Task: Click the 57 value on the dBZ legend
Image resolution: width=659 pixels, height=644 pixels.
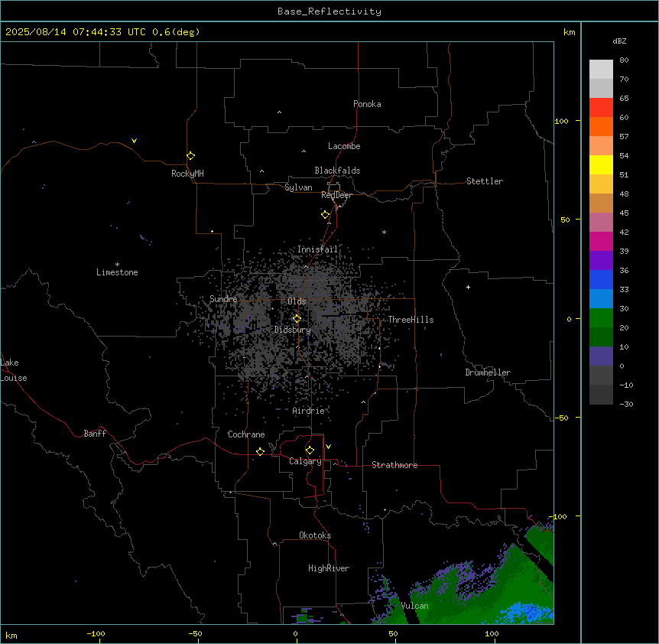Action: [624, 137]
